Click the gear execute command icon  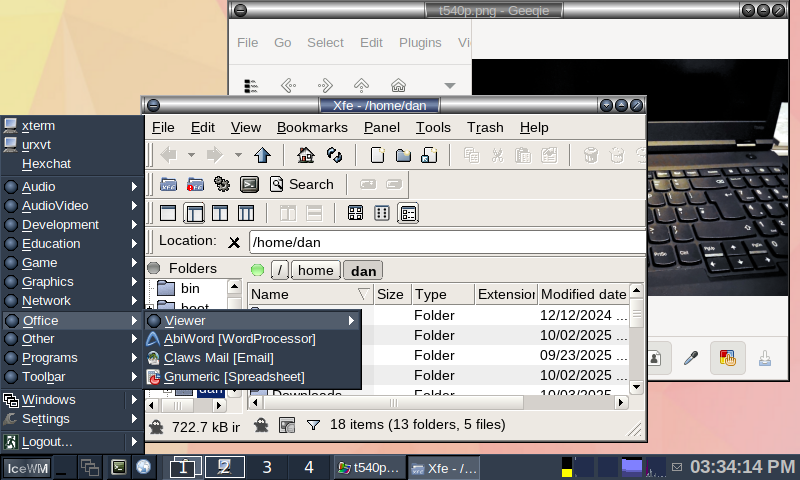click(222, 184)
